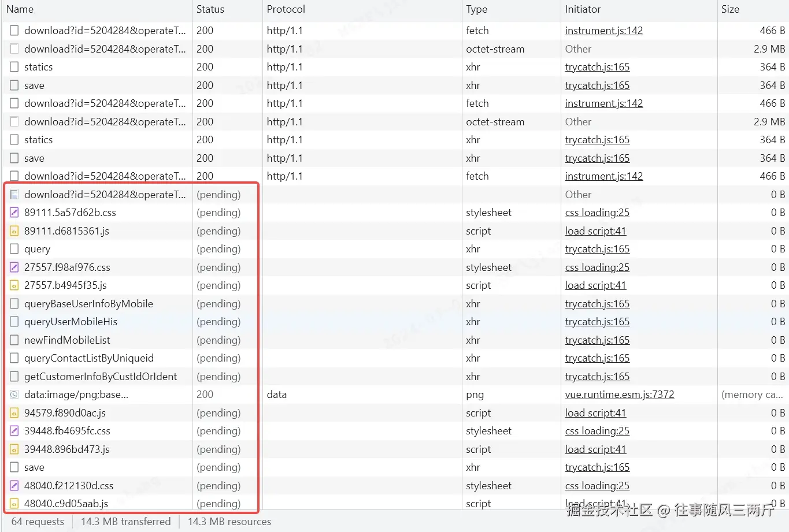The image size is (789, 532).
Task: Click the script icon beside 94579.f890d0ac.js
Action: coord(14,413)
